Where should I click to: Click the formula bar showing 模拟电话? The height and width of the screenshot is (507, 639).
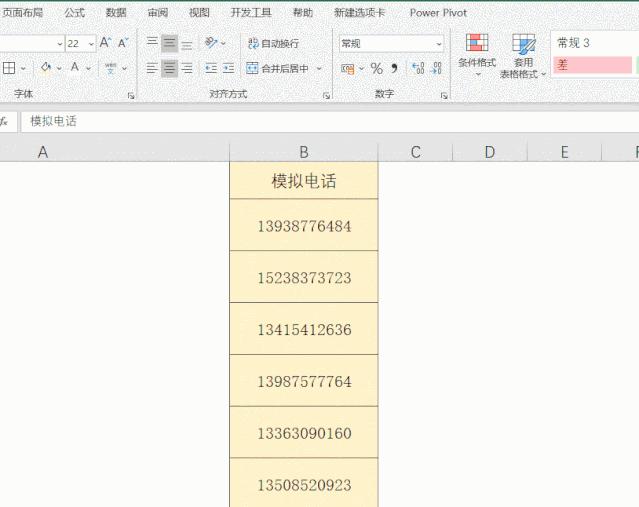pyautogui.click(x=330, y=121)
